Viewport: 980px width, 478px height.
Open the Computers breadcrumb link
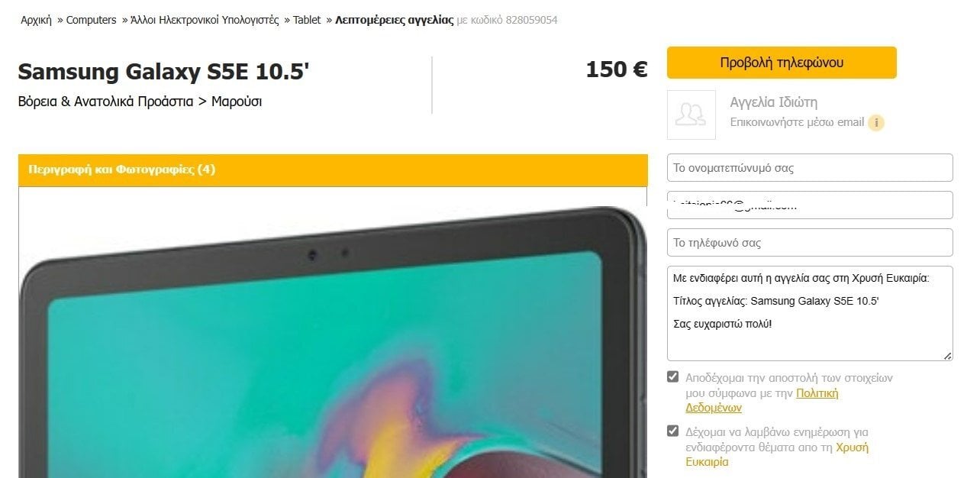pos(91,20)
